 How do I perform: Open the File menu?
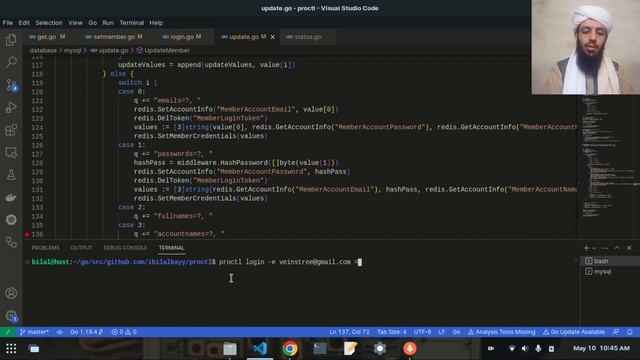[8, 23]
